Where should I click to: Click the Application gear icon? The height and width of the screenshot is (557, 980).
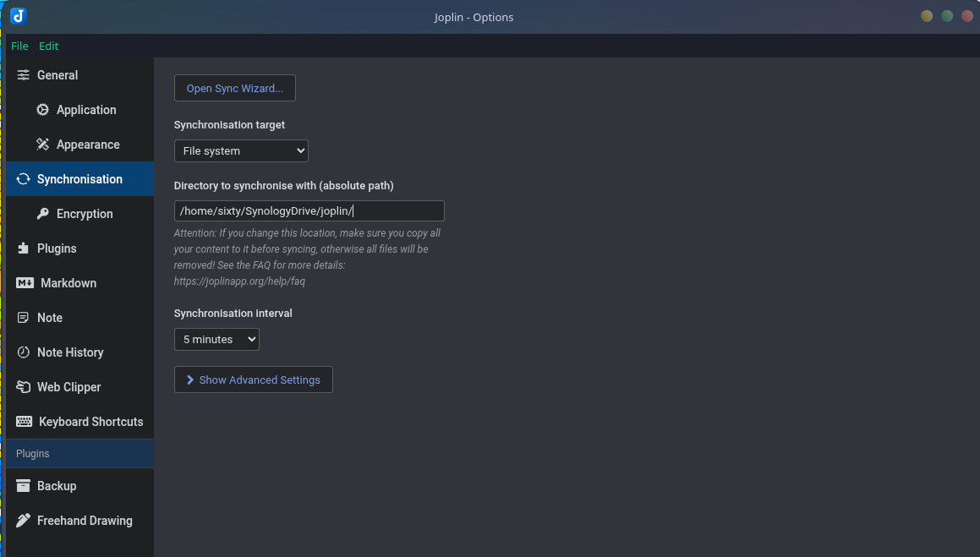42,110
